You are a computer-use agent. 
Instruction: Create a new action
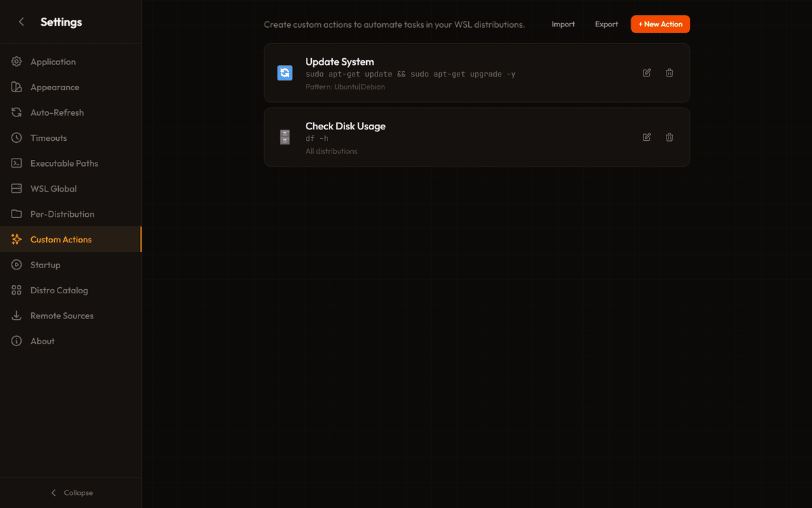point(660,24)
